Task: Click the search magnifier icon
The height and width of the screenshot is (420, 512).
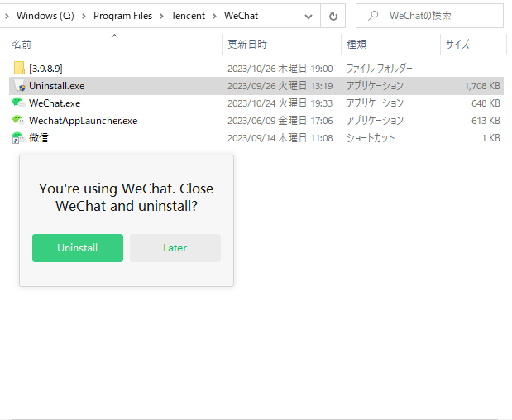Action: 373,16
